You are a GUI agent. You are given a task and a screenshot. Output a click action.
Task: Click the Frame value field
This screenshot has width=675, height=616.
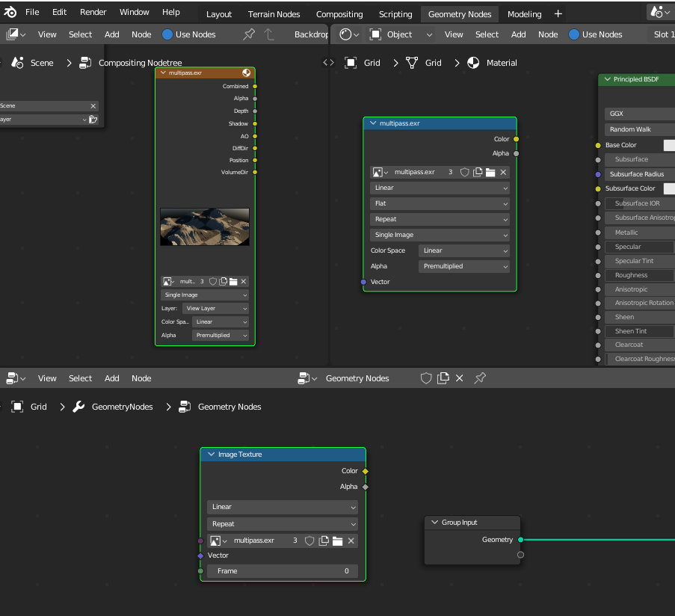pyautogui.click(x=283, y=571)
